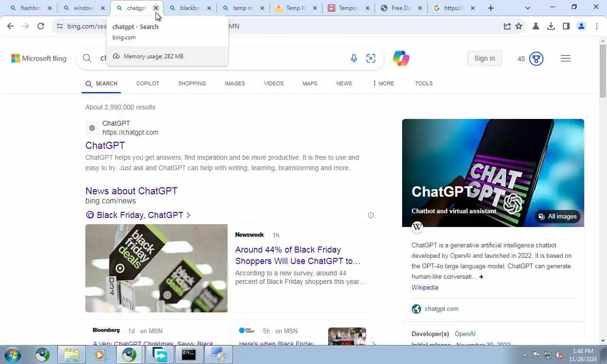Open Microsoft Rewards medal icon
607x364 pixels.
tap(536, 59)
